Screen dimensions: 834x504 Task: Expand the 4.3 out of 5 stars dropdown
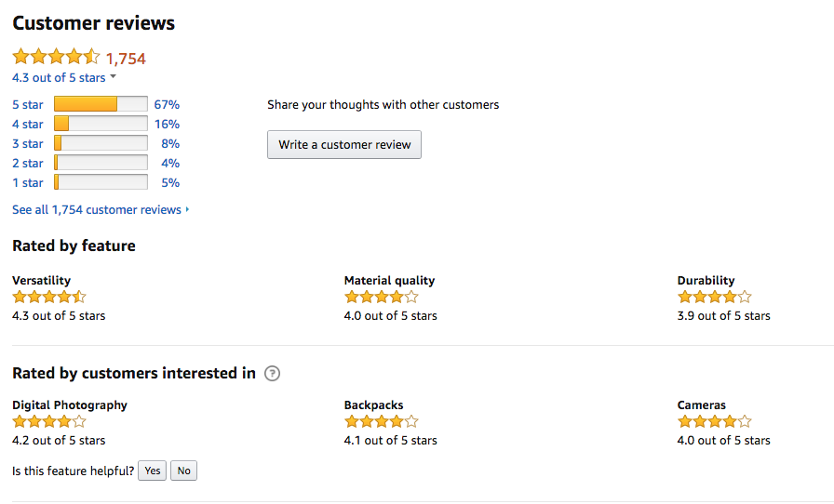(x=64, y=77)
